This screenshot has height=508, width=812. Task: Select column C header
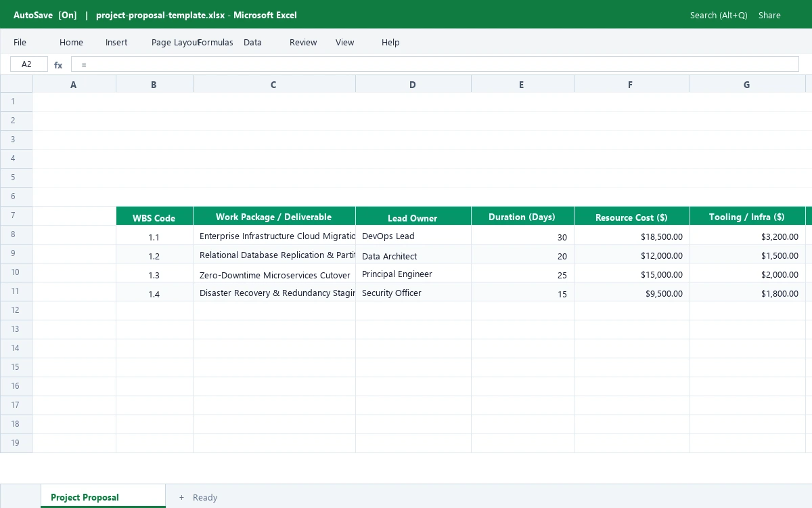pos(274,84)
